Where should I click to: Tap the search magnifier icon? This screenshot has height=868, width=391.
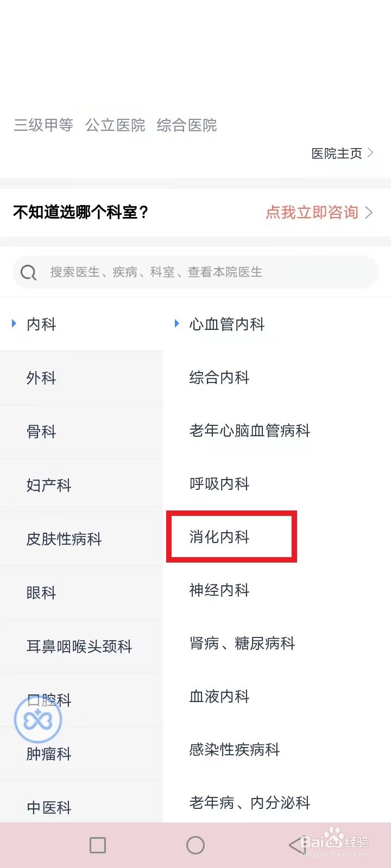point(28,272)
